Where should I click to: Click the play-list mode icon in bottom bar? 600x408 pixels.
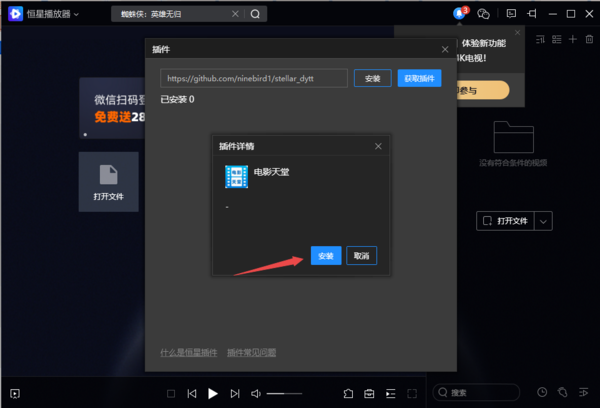[x=390, y=393]
